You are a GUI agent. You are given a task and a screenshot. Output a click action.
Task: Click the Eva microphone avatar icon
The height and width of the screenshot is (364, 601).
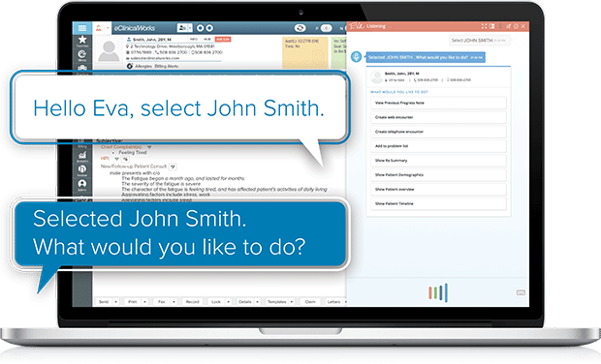[x=356, y=57]
